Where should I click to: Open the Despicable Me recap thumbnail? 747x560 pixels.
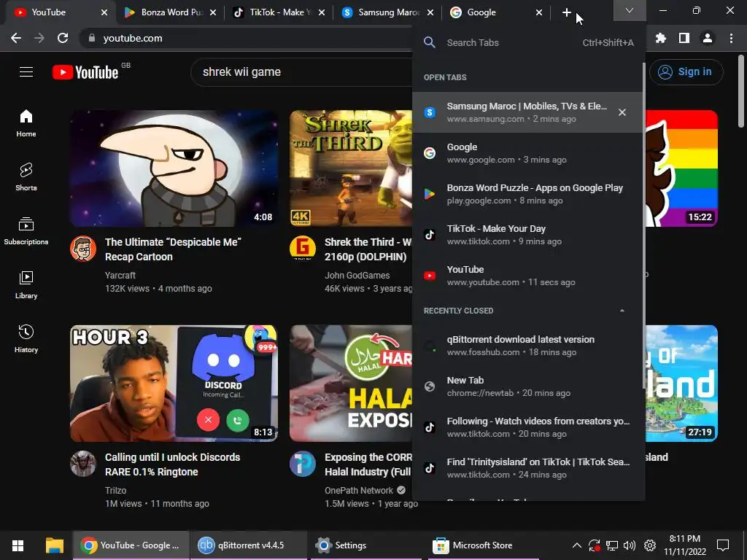[174, 168]
